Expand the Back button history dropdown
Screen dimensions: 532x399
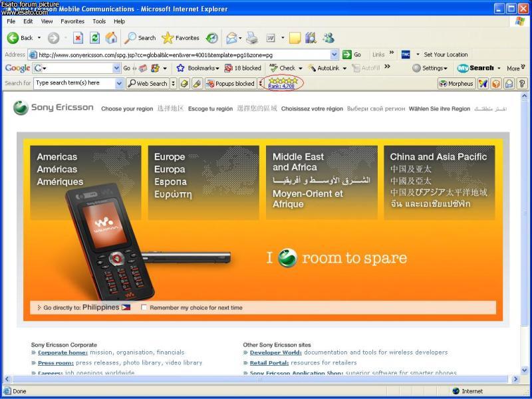click(39, 38)
